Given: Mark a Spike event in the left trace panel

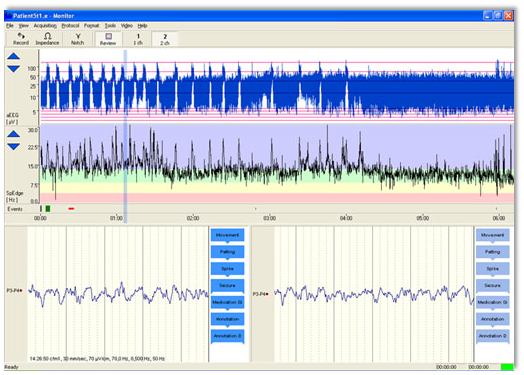Looking at the screenshot, I should [227, 269].
